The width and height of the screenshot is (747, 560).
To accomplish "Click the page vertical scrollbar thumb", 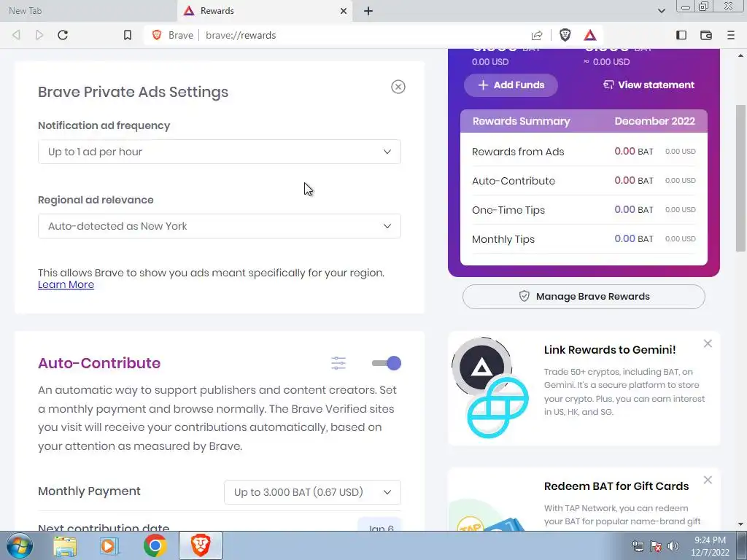I will pyautogui.click(x=741, y=177).
